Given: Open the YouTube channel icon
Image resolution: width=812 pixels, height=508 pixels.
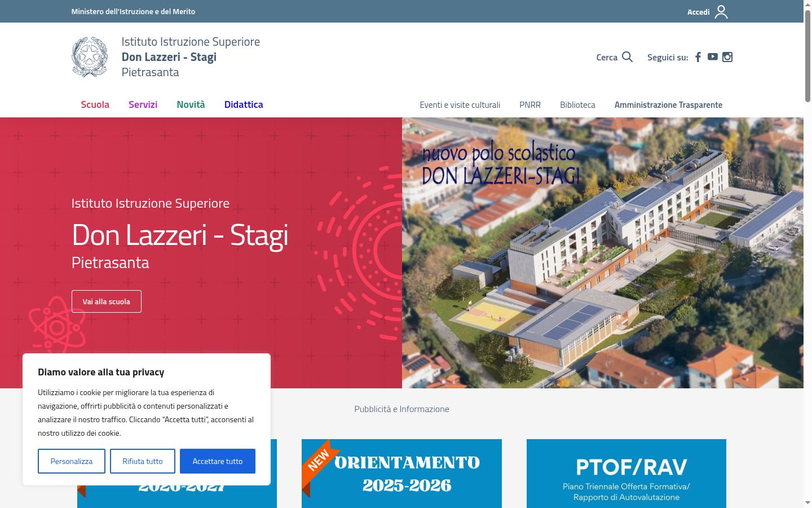Looking at the screenshot, I should click(713, 57).
